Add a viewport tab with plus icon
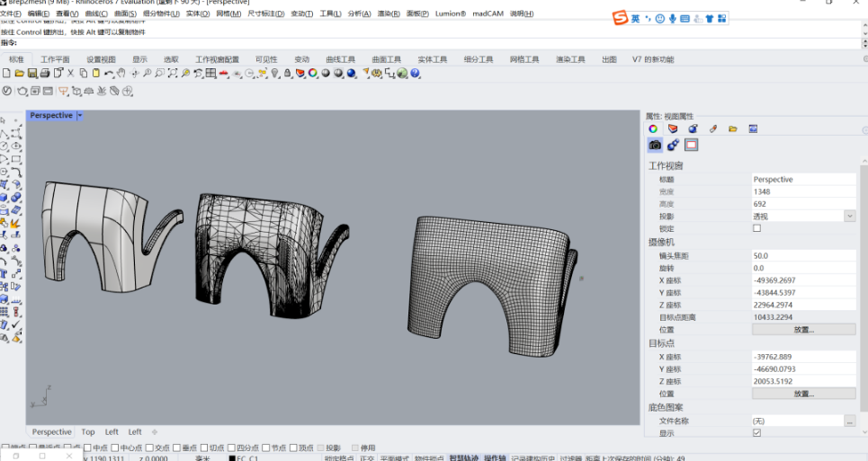Image resolution: width=868 pixels, height=461 pixels. [x=155, y=431]
